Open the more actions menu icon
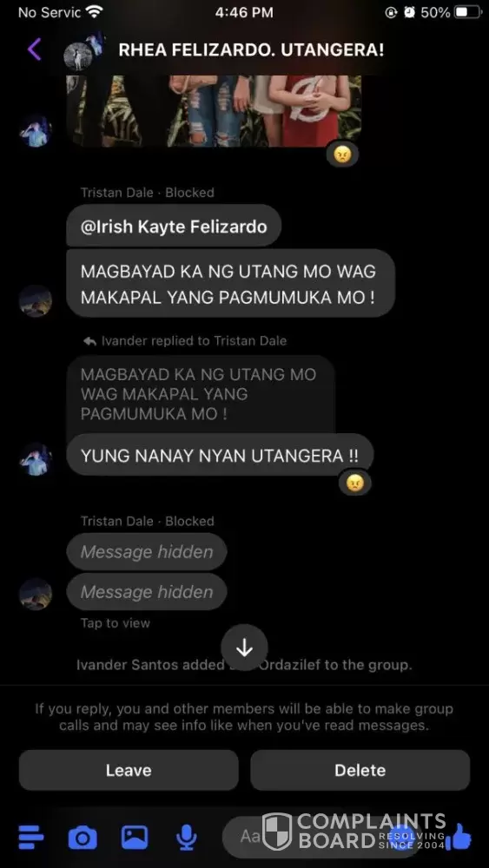Viewport: 489px width, 868px height. click(30, 837)
